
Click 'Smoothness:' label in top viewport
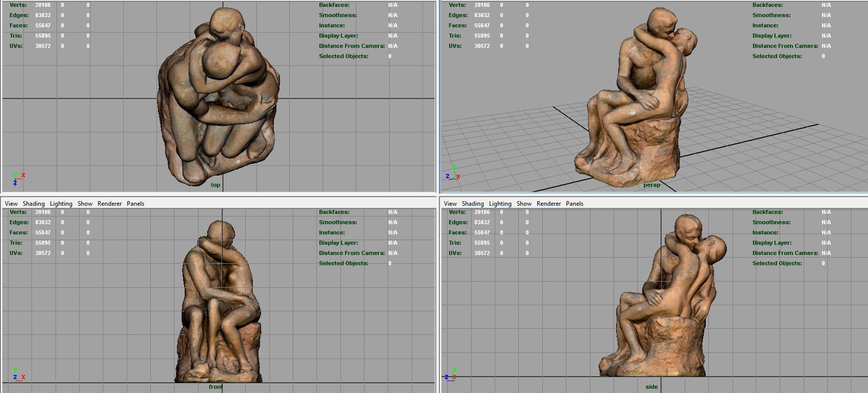coord(338,15)
